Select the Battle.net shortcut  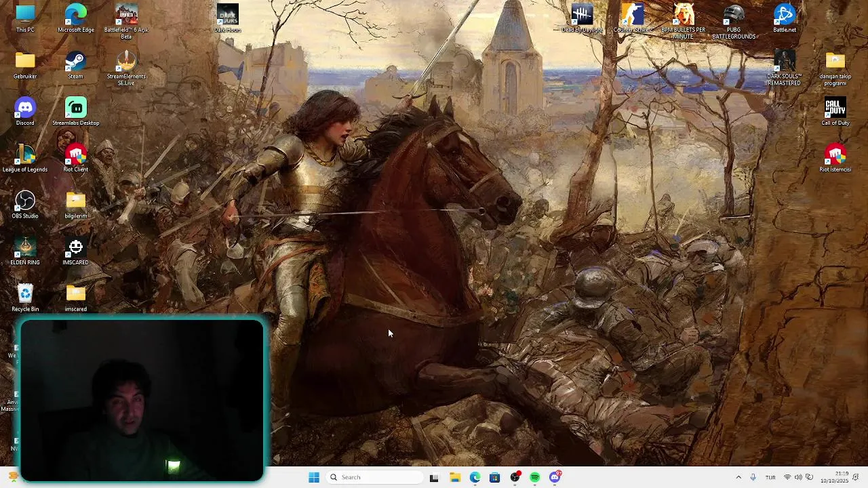click(x=785, y=18)
